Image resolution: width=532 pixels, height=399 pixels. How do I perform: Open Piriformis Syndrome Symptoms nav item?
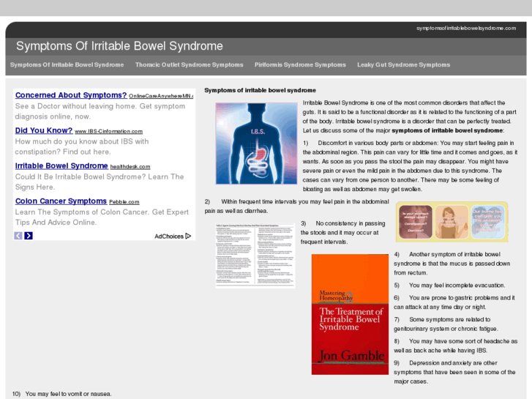click(x=300, y=65)
